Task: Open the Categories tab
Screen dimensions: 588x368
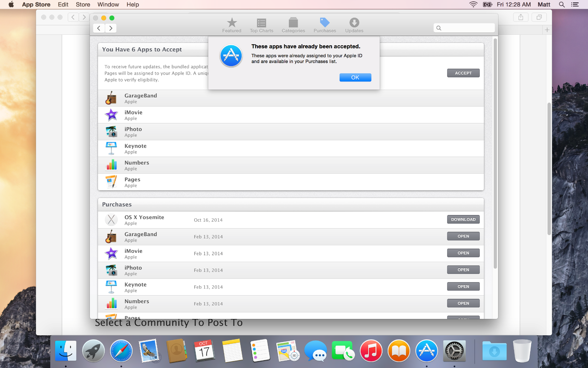Action: (293, 26)
